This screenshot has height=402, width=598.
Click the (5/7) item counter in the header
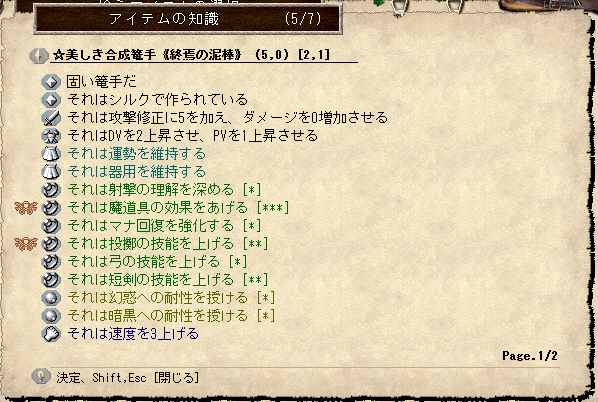coord(303,19)
